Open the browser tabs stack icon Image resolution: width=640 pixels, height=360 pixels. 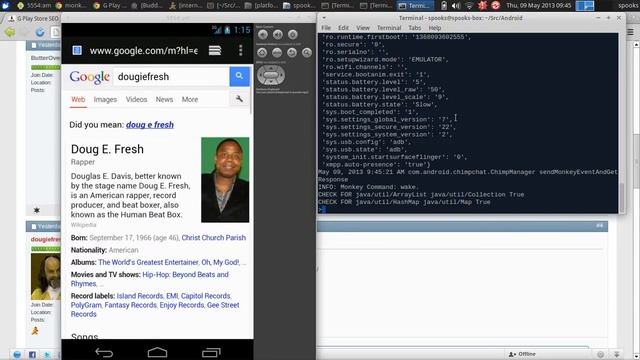[x=215, y=50]
